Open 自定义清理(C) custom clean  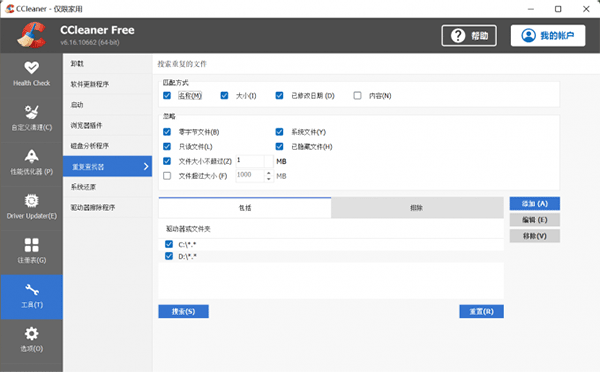pyautogui.click(x=31, y=119)
